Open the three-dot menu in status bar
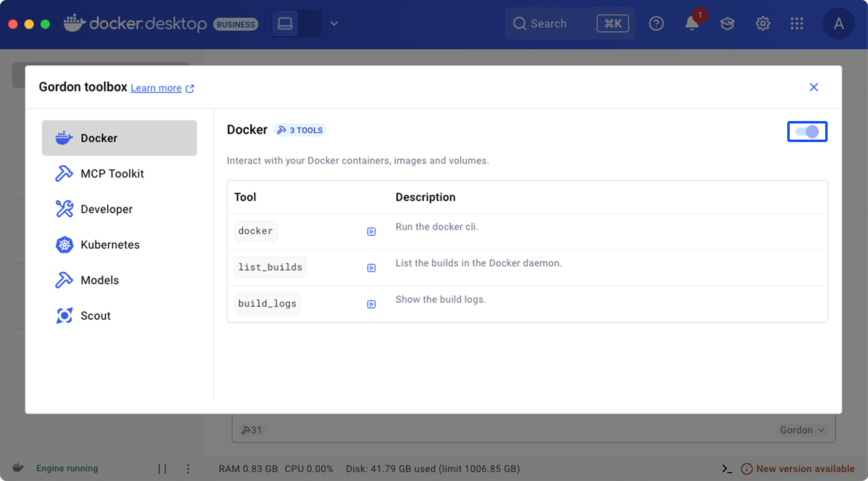This screenshot has width=868, height=481. [188, 468]
